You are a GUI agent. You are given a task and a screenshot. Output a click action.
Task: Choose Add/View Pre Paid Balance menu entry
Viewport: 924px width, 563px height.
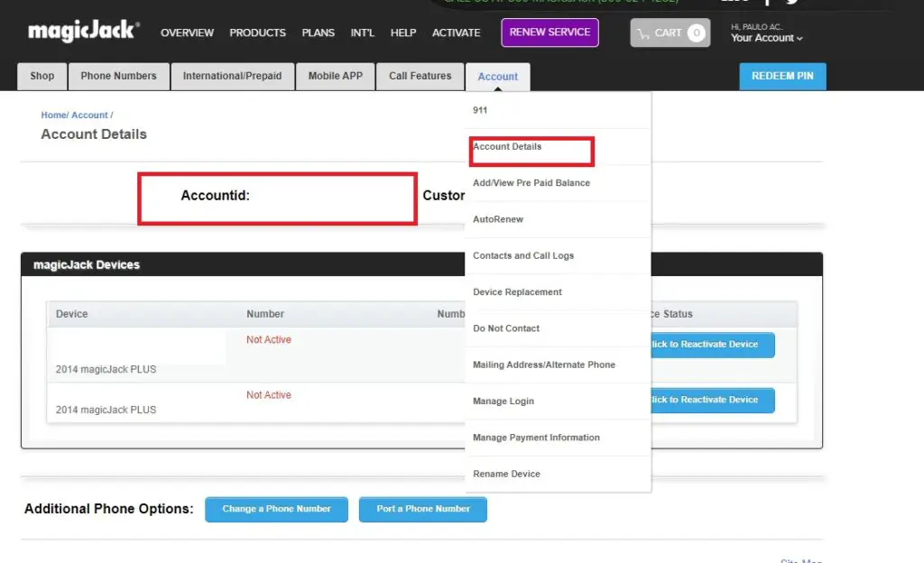tap(531, 183)
